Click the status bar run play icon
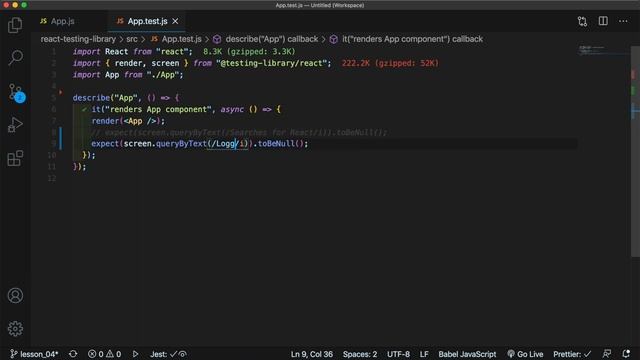 (x=136, y=354)
